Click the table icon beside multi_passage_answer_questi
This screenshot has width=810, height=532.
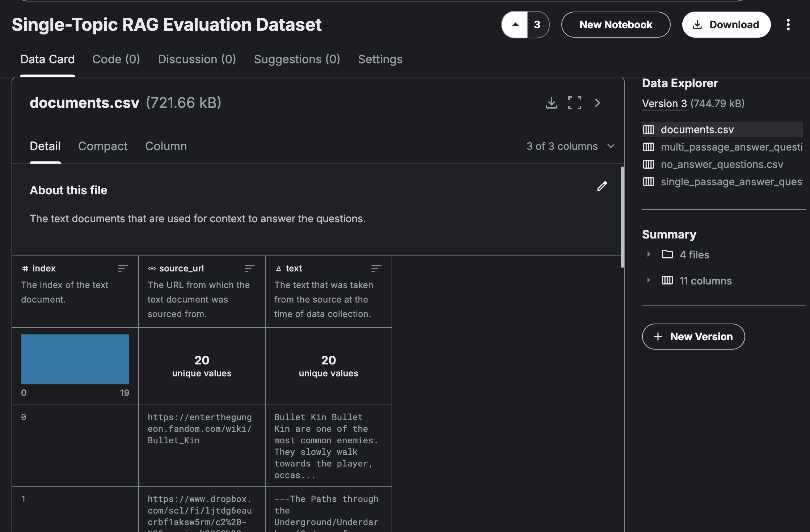click(x=648, y=147)
